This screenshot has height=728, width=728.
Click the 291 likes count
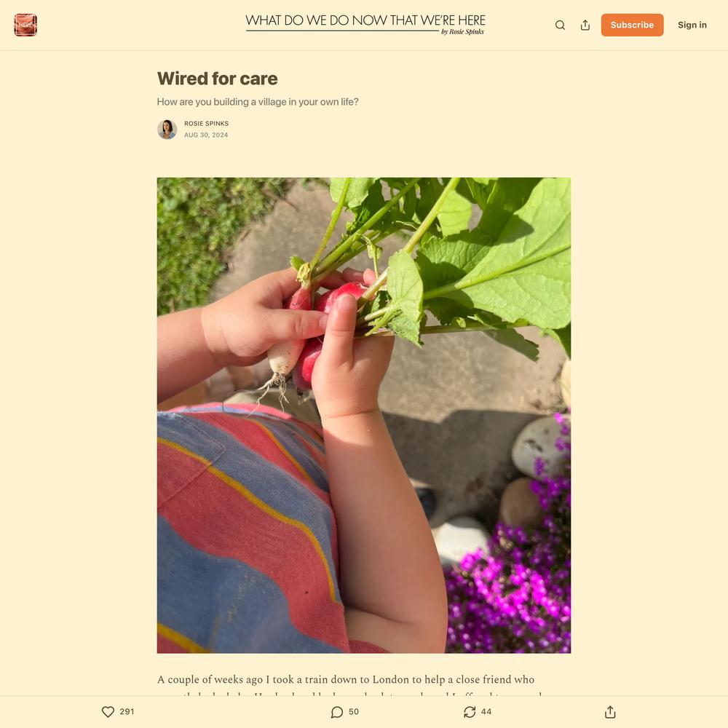click(127, 712)
